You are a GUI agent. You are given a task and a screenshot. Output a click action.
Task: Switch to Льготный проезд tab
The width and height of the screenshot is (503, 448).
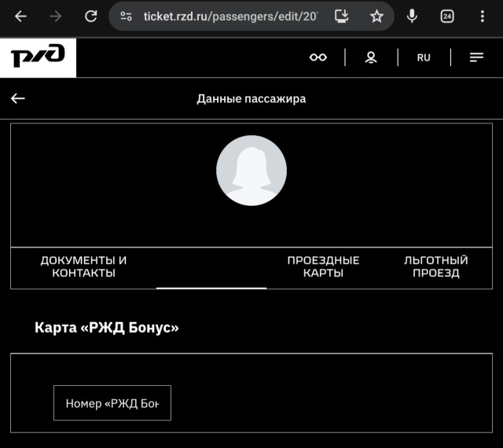coord(436,266)
